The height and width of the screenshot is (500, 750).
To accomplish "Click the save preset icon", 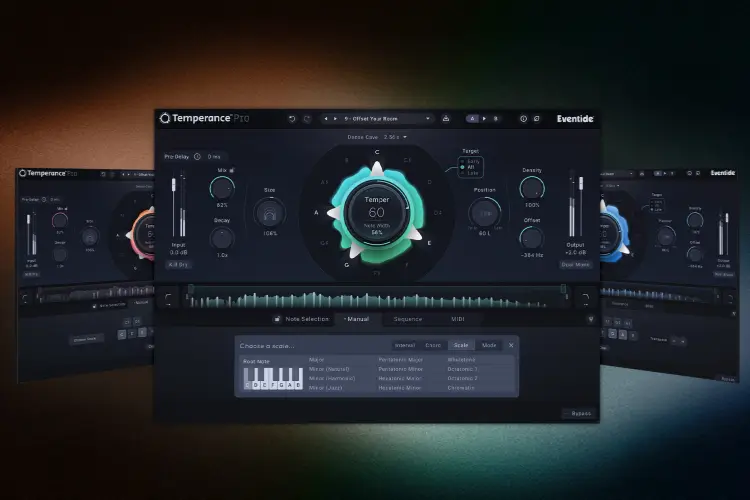I will tap(446, 118).
